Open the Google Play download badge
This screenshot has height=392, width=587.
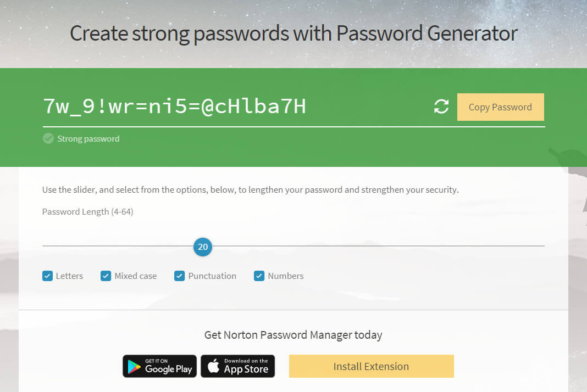159,366
